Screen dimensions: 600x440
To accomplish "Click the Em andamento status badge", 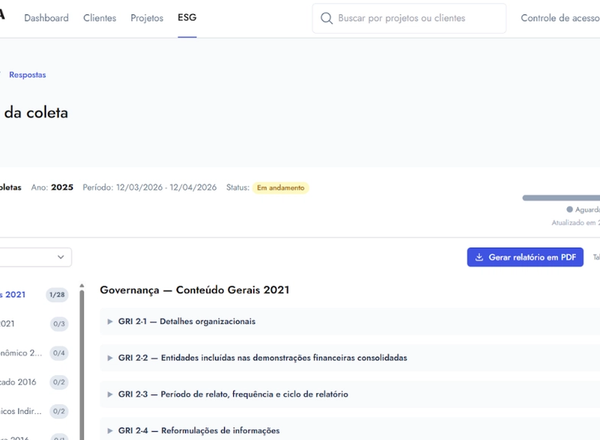I will 280,188.
